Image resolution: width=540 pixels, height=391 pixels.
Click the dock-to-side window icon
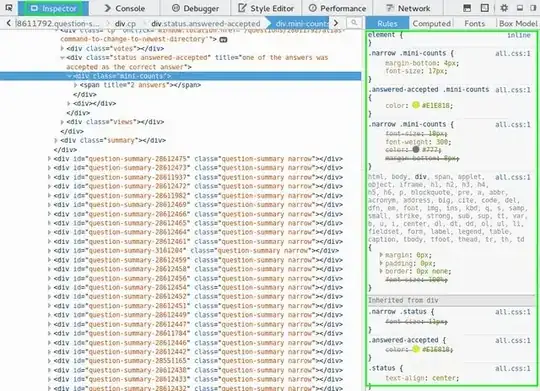pyautogui.click(x=533, y=8)
